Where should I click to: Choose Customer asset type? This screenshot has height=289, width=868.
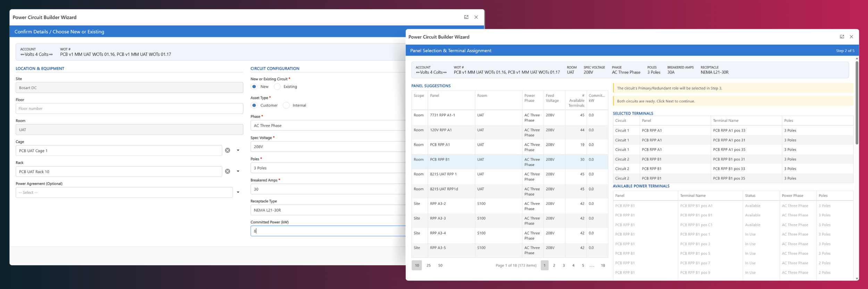(254, 105)
